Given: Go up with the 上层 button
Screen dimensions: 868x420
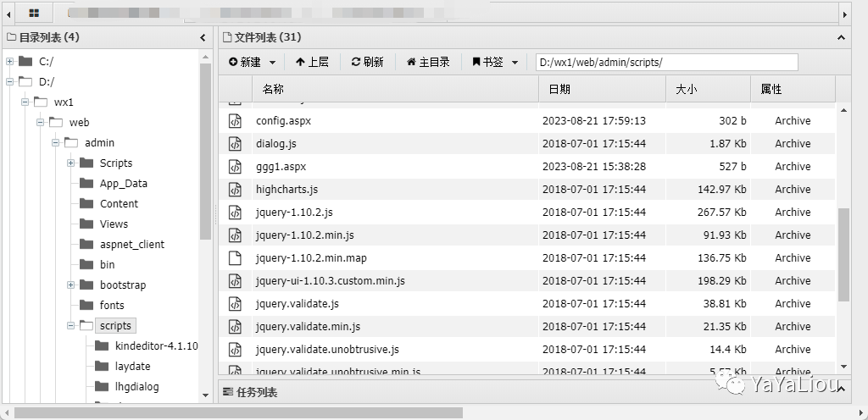Looking at the screenshot, I should [312, 62].
